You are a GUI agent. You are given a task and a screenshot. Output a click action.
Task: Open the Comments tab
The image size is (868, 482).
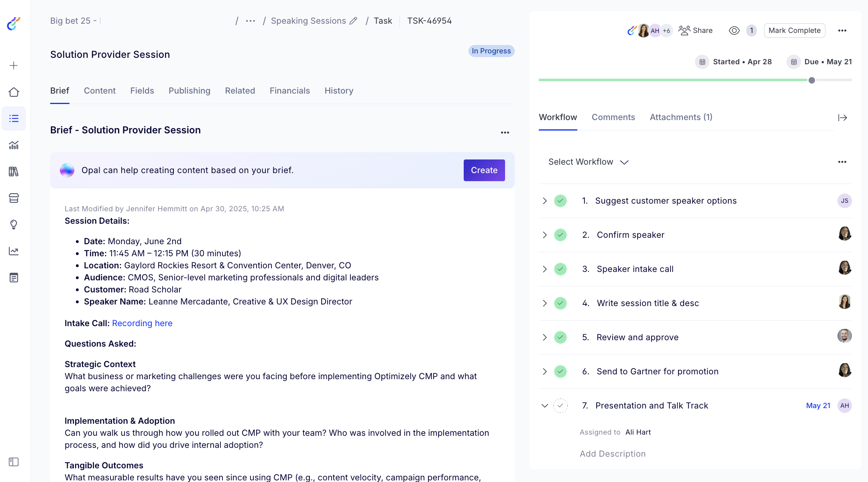pos(613,117)
